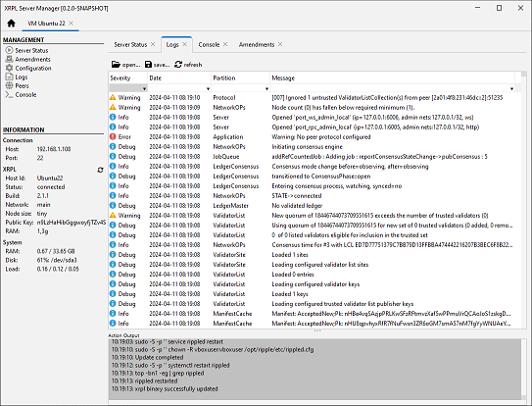Viewport: 532px width, 406px height.
Task: Expand the Date filter dropdown
Action: [x=179, y=88]
